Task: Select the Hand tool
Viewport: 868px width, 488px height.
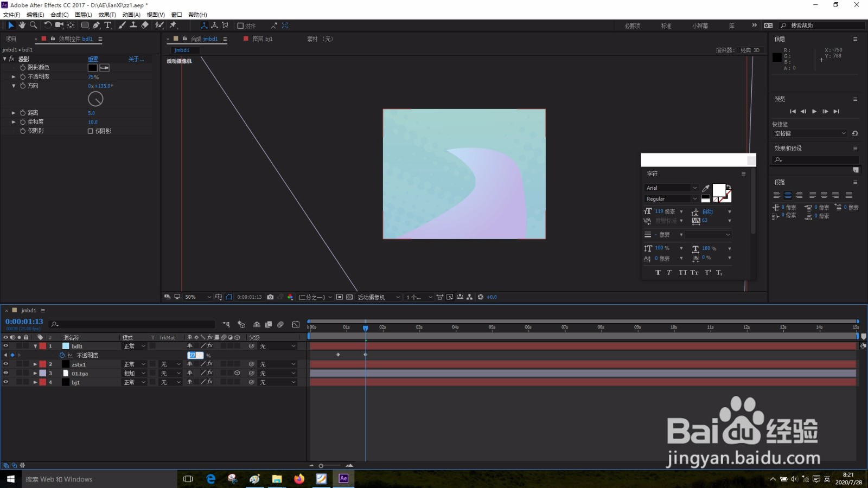Action: 22,25
